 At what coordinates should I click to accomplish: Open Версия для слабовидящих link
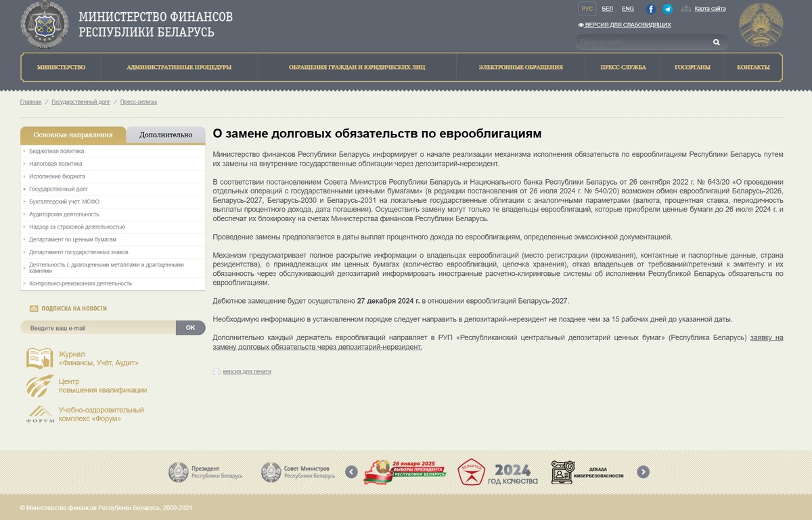tap(628, 25)
